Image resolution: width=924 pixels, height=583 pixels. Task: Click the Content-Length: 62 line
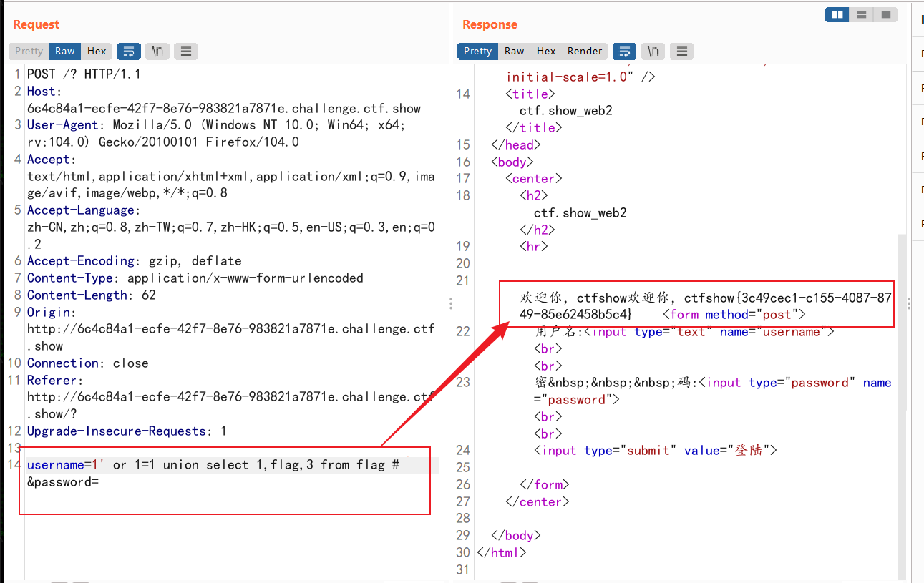click(92, 295)
